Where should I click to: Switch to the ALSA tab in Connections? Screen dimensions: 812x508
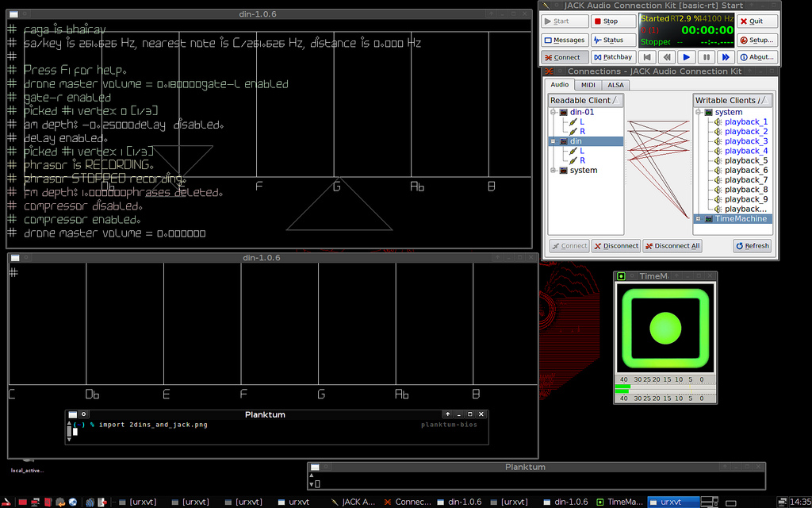pos(615,85)
